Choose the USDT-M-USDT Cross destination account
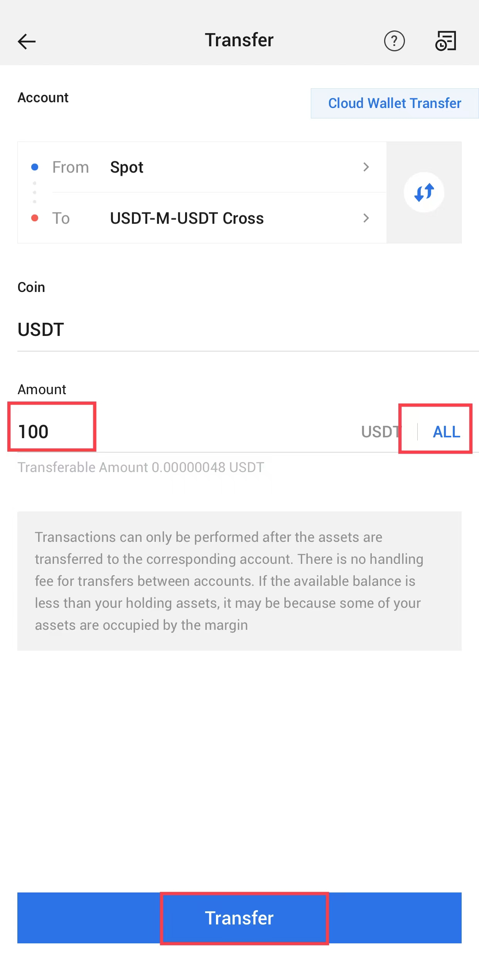The width and height of the screenshot is (479, 980). [x=187, y=218]
